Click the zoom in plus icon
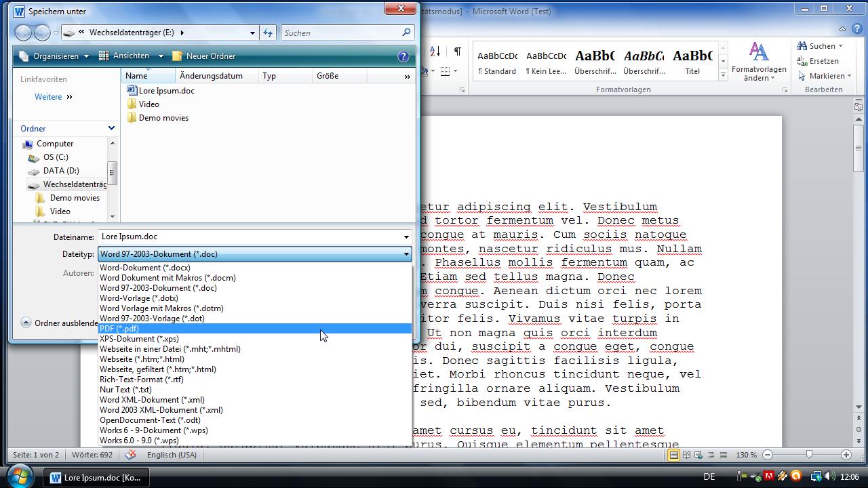The height and width of the screenshot is (488, 868). [x=846, y=455]
